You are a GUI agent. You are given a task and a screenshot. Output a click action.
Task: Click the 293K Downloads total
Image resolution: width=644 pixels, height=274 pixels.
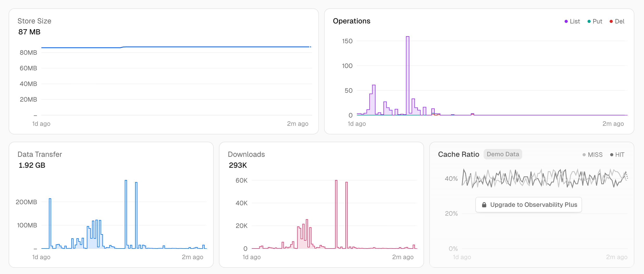(237, 165)
